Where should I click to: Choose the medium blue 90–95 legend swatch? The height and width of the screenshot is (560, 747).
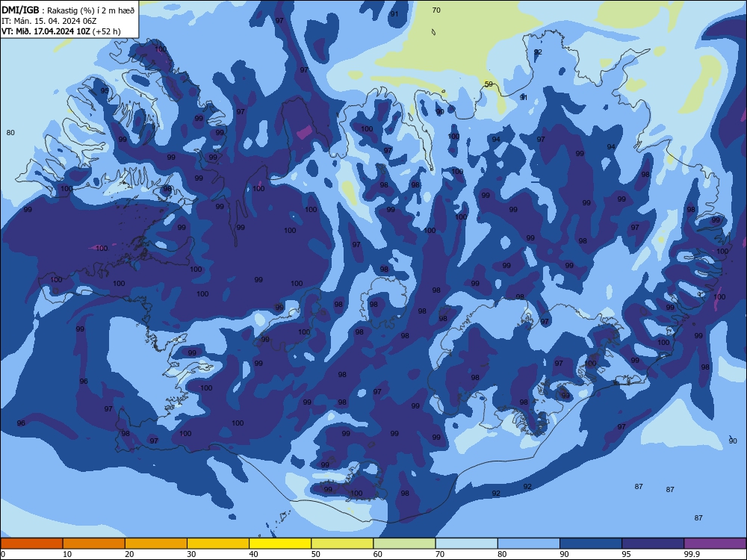[x=591, y=544]
